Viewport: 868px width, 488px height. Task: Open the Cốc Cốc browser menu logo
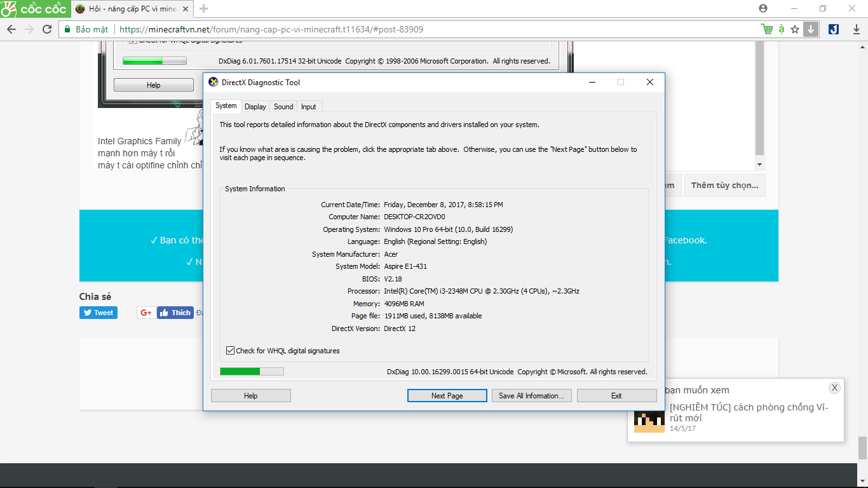coord(34,9)
